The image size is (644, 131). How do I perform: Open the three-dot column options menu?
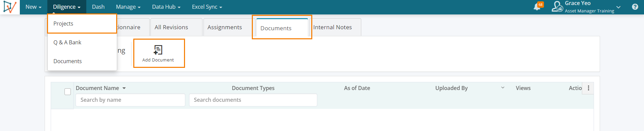point(588,88)
